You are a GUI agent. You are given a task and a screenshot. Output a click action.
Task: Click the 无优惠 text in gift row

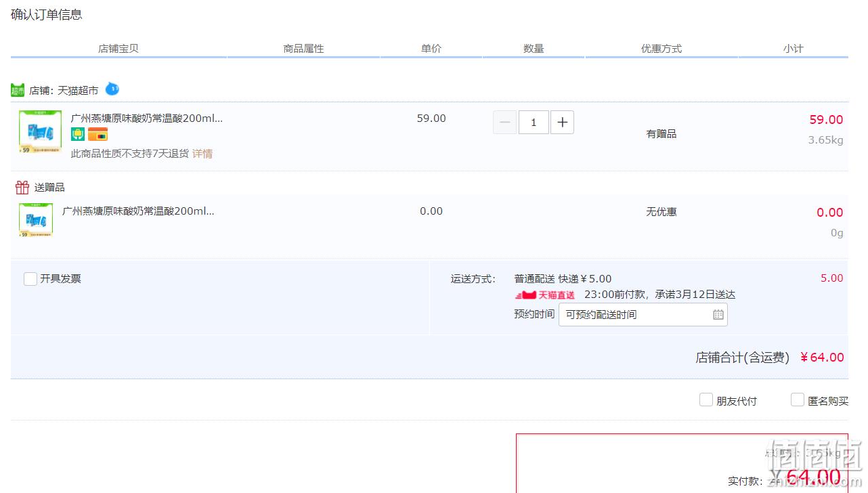(x=661, y=212)
